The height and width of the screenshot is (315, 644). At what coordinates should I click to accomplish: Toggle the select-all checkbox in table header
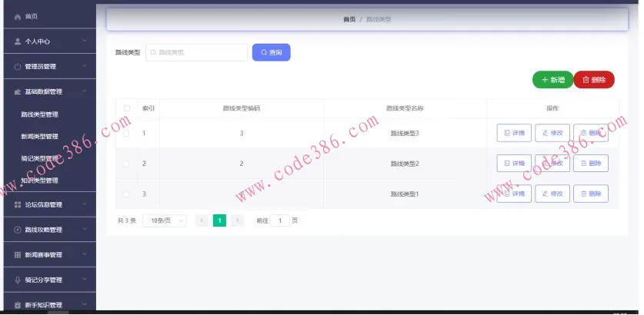[127, 108]
